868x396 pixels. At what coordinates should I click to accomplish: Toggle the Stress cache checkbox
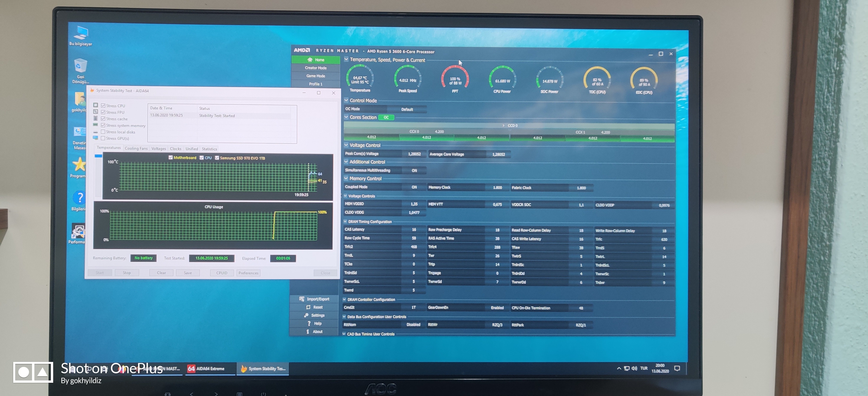pyautogui.click(x=103, y=119)
